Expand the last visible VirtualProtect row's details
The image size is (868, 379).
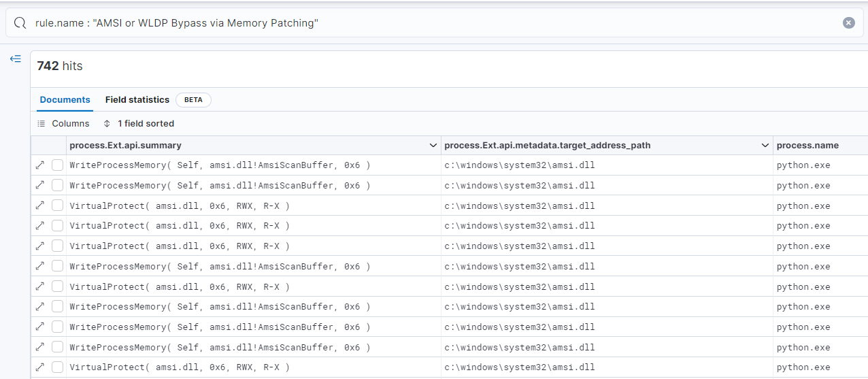click(x=40, y=367)
